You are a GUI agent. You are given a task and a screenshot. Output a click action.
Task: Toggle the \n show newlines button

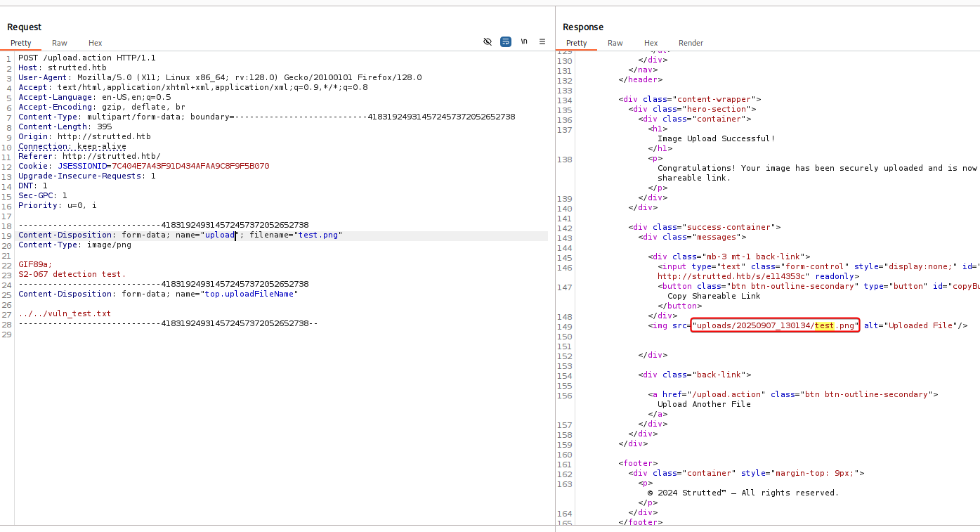(x=524, y=42)
